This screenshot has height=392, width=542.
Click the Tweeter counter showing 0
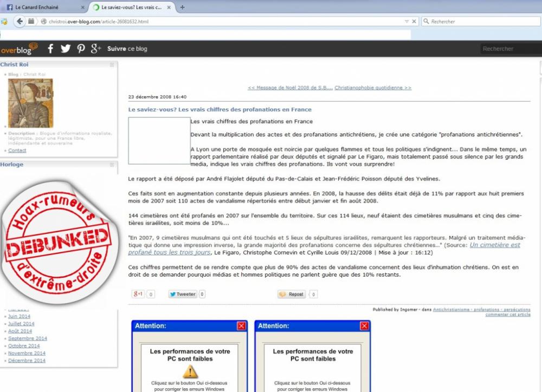point(202,294)
